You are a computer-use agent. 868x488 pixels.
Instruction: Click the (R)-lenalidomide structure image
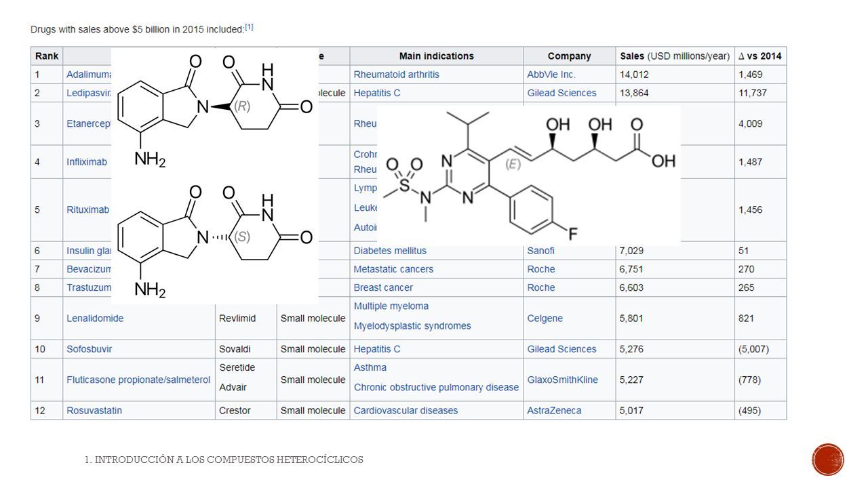click(214, 111)
